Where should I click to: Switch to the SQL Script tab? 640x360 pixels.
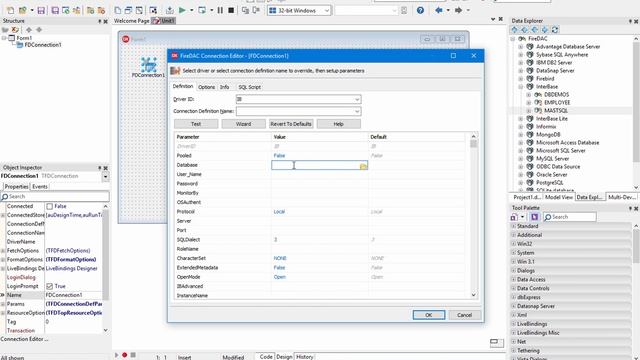click(x=249, y=87)
